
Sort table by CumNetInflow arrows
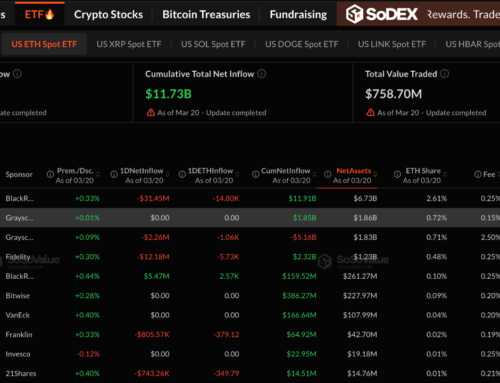[x=314, y=174]
